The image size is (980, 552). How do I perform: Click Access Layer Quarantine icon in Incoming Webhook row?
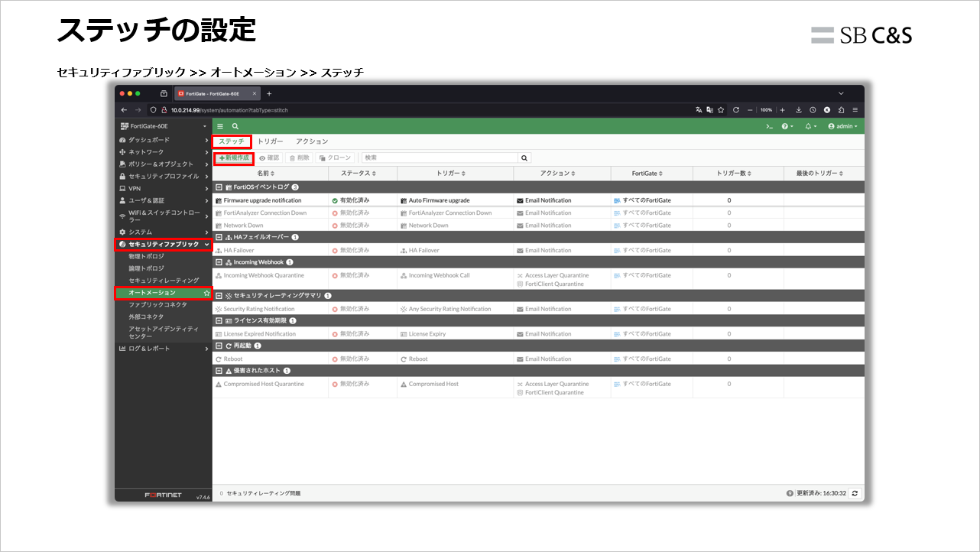[520, 275]
